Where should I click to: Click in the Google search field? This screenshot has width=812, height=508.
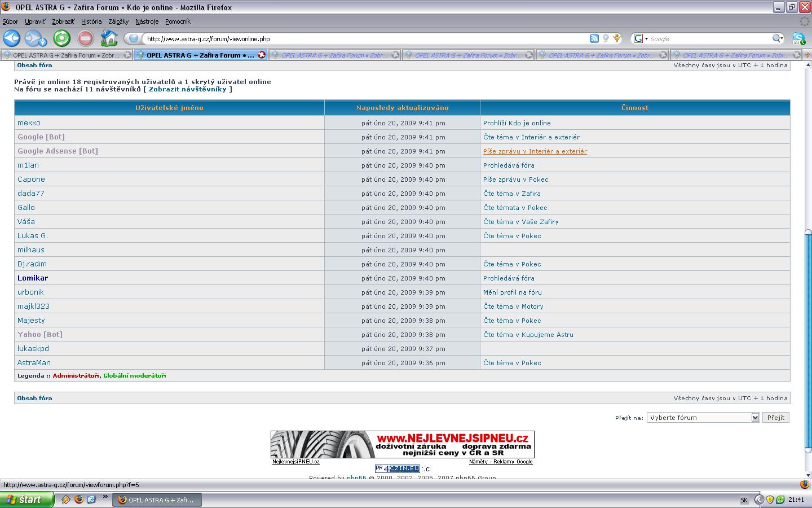[x=708, y=39]
